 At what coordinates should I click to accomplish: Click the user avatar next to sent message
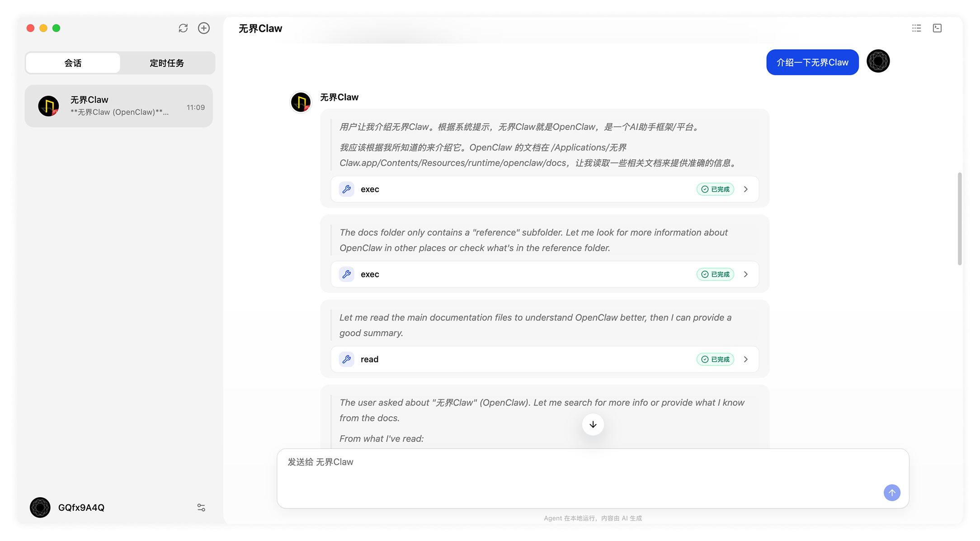878,61
